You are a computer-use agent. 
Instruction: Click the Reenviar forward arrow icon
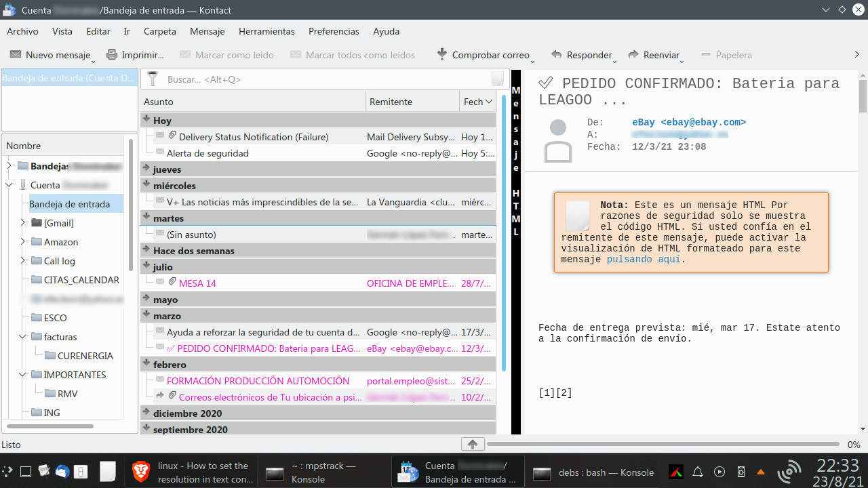[633, 55]
